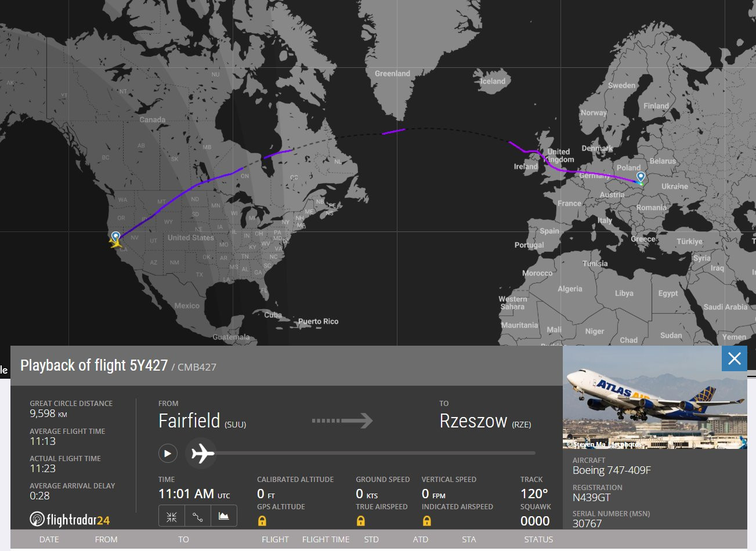Click the GPS altitude lock icon
The height and width of the screenshot is (551, 756).
pyautogui.click(x=262, y=521)
